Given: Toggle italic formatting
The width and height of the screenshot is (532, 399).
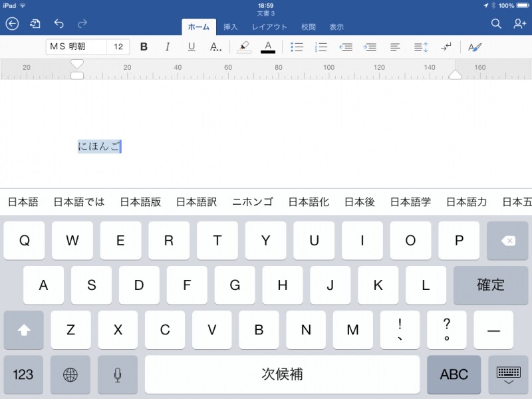Looking at the screenshot, I should [167, 47].
